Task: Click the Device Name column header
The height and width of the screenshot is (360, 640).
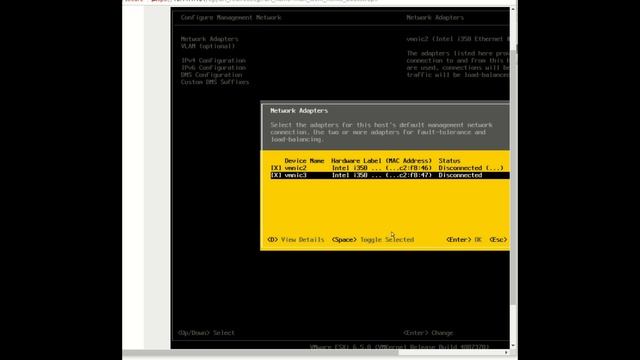Action: 304,161
